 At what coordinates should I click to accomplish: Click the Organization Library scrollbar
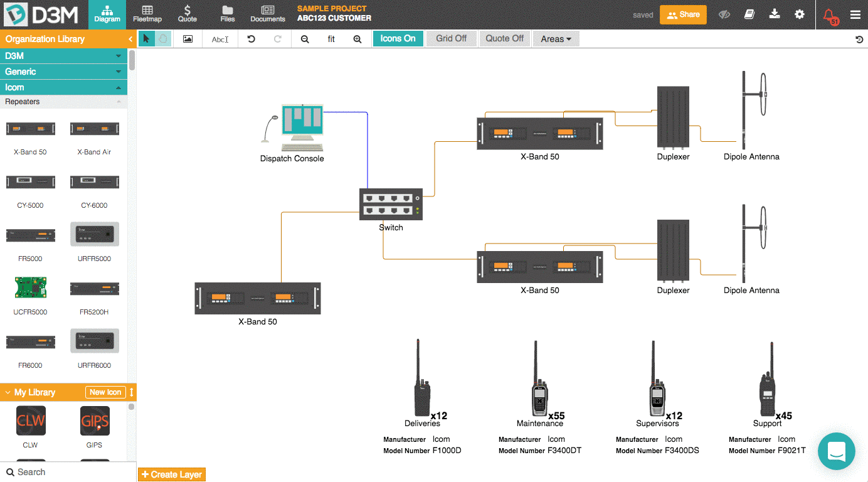[132, 60]
